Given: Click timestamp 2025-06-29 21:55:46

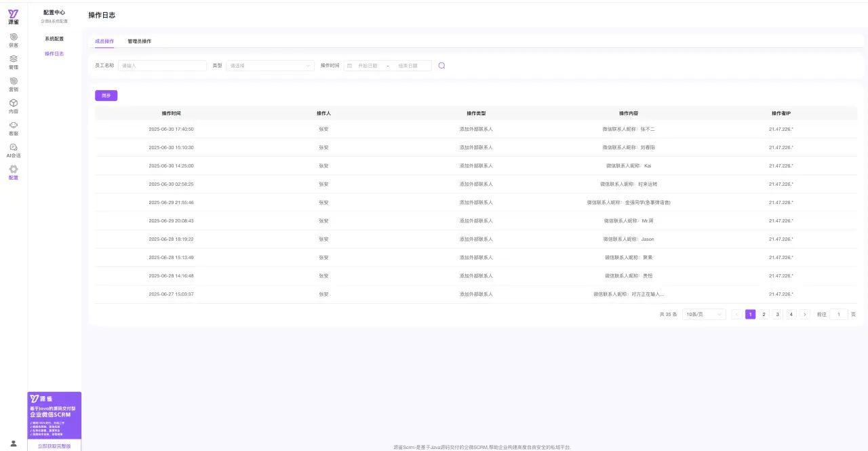Looking at the screenshot, I should [172, 202].
